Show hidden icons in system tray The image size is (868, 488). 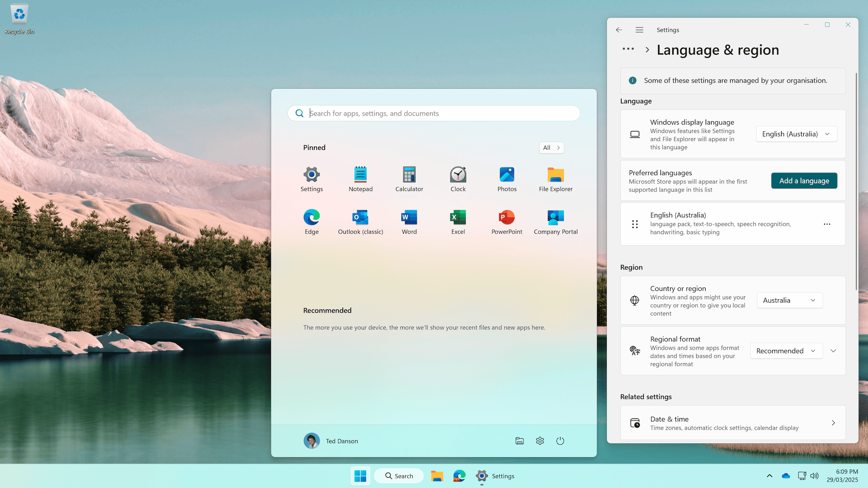[769, 476]
